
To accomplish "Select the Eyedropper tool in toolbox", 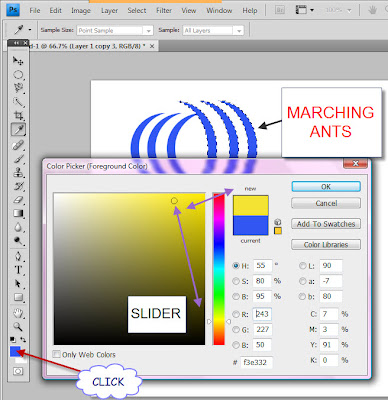I will pyautogui.click(x=18, y=130).
